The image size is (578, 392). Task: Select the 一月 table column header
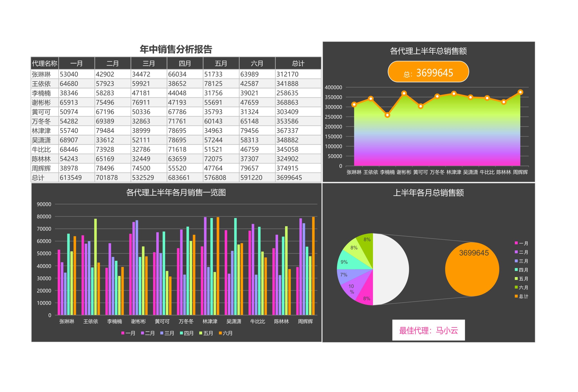[77, 63]
